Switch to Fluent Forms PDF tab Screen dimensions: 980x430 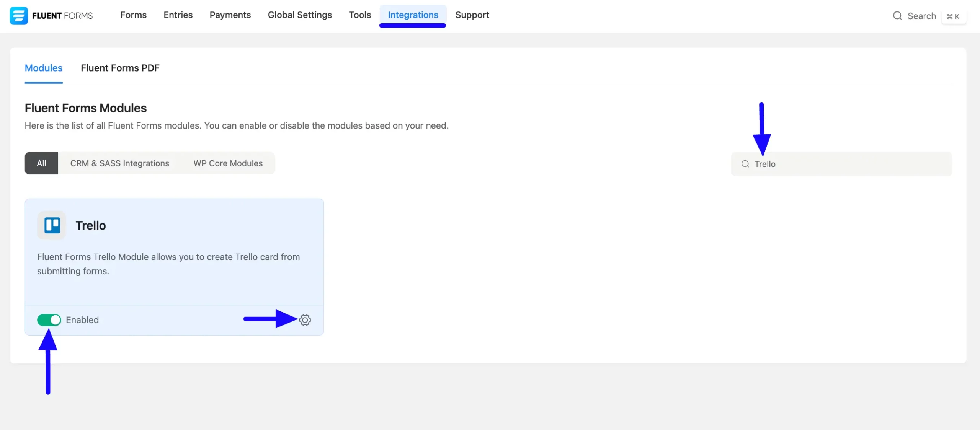pyautogui.click(x=120, y=68)
